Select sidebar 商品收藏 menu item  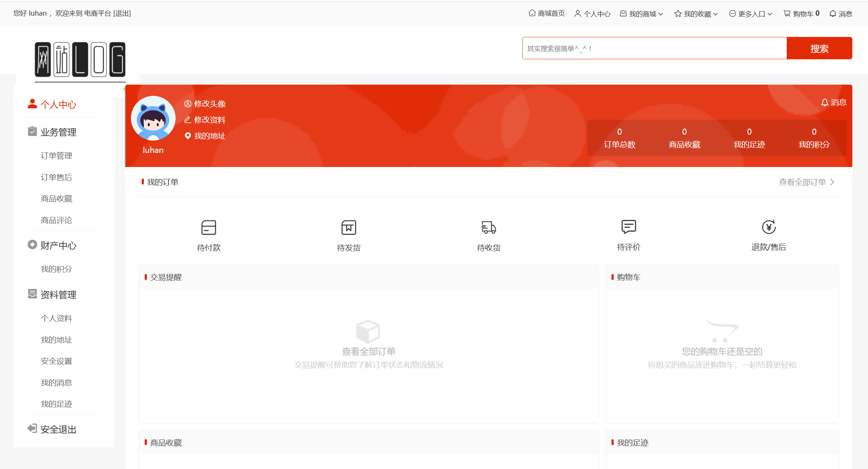point(56,199)
